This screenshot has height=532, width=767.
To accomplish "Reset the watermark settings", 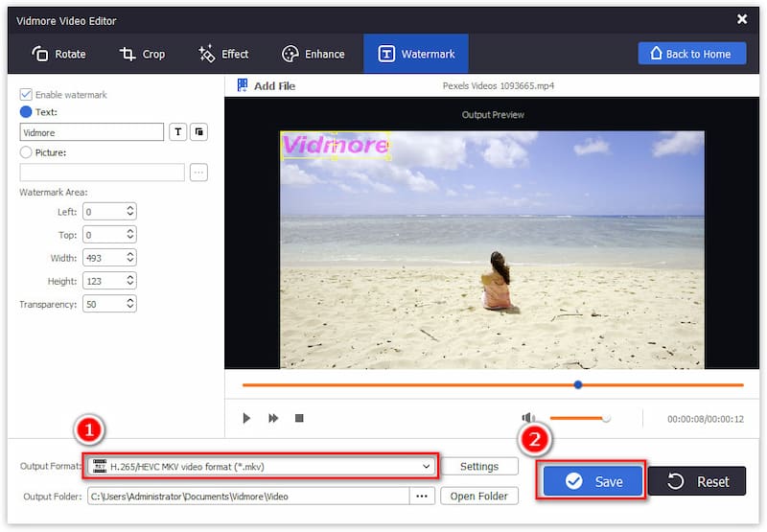I will (x=697, y=481).
